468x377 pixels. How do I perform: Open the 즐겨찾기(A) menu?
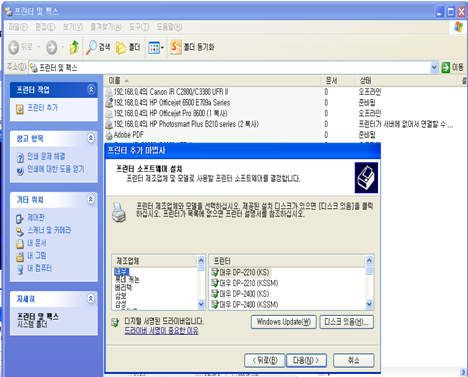tap(106, 27)
